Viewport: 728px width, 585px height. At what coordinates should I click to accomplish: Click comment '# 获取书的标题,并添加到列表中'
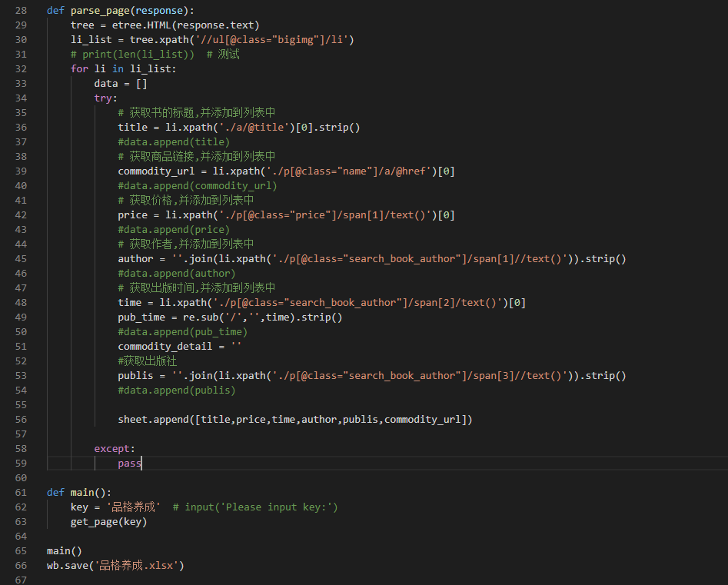point(196,113)
